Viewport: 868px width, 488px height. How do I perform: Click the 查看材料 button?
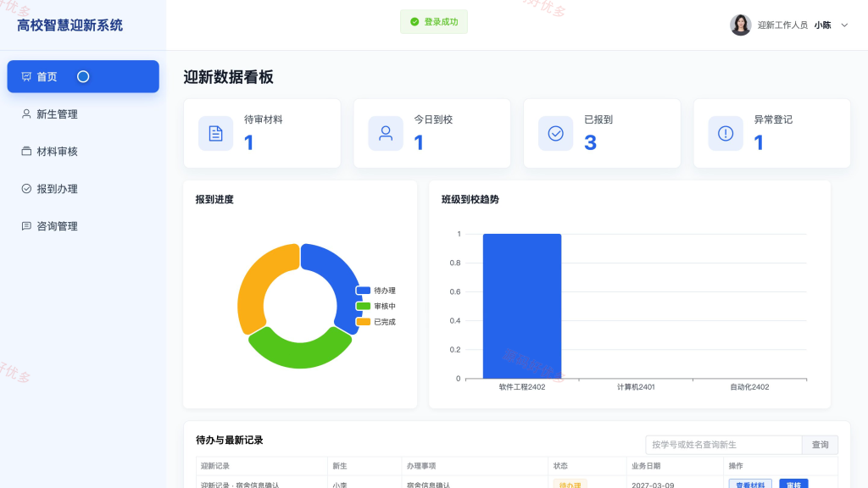pyautogui.click(x=750, y=484)
